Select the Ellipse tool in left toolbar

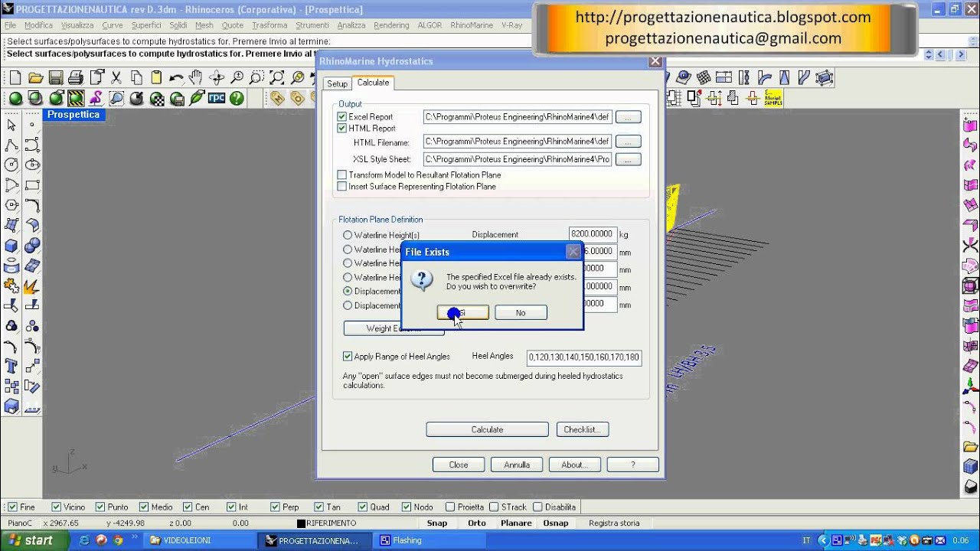(32, 165)
